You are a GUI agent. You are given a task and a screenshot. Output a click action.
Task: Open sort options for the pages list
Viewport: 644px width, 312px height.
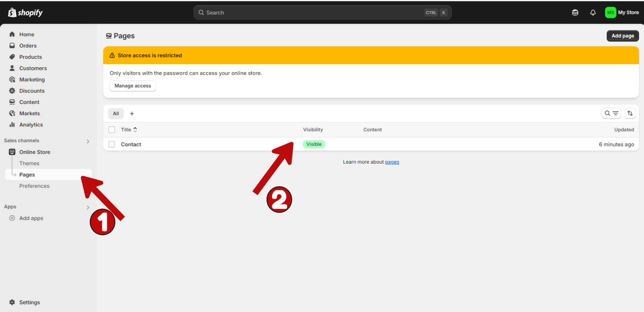(x=630, y=113)
